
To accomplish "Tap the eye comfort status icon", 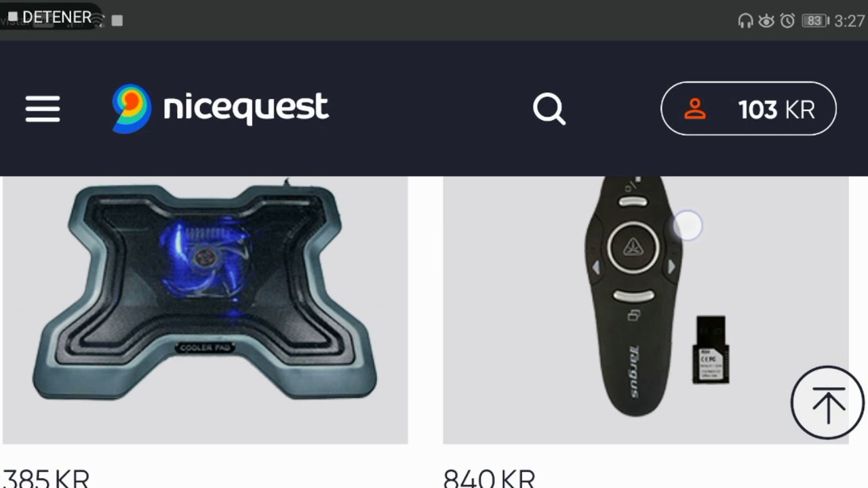I will [x=766, y=21].
